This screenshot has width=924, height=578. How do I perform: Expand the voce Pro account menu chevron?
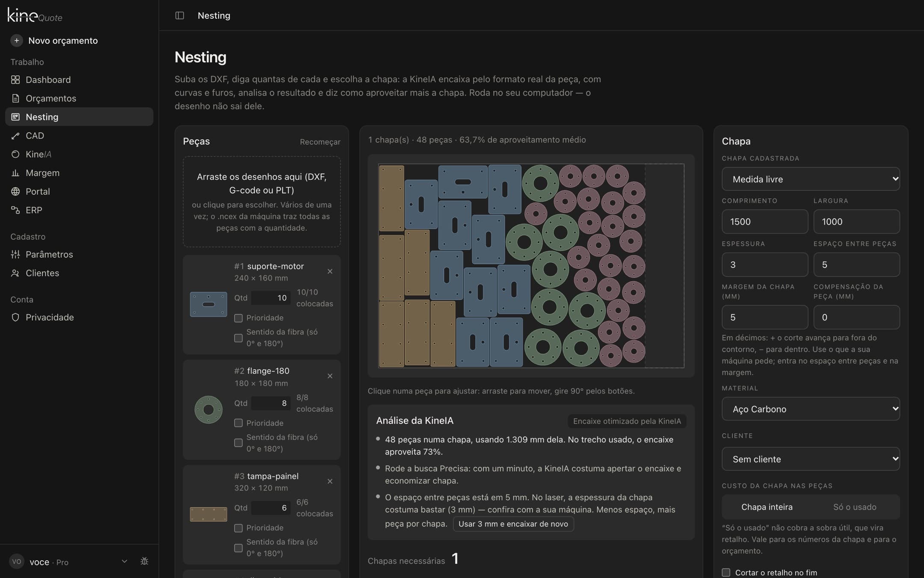click(124, 561)
